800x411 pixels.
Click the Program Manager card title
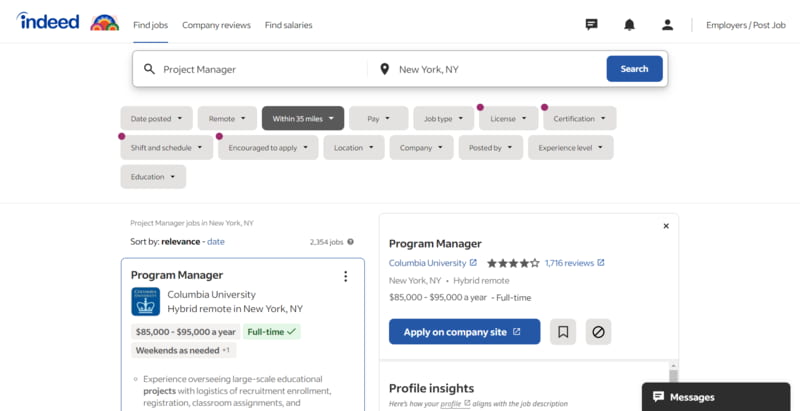[x=177, y=275]
